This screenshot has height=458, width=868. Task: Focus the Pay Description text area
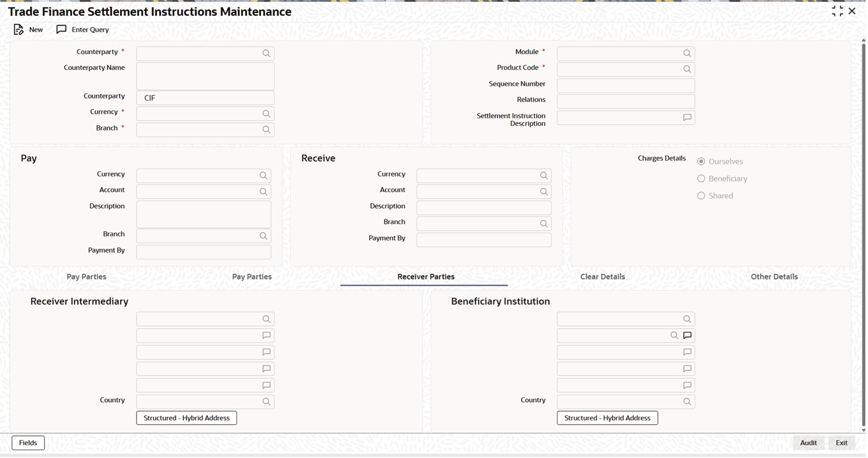[x=204, y=214]
